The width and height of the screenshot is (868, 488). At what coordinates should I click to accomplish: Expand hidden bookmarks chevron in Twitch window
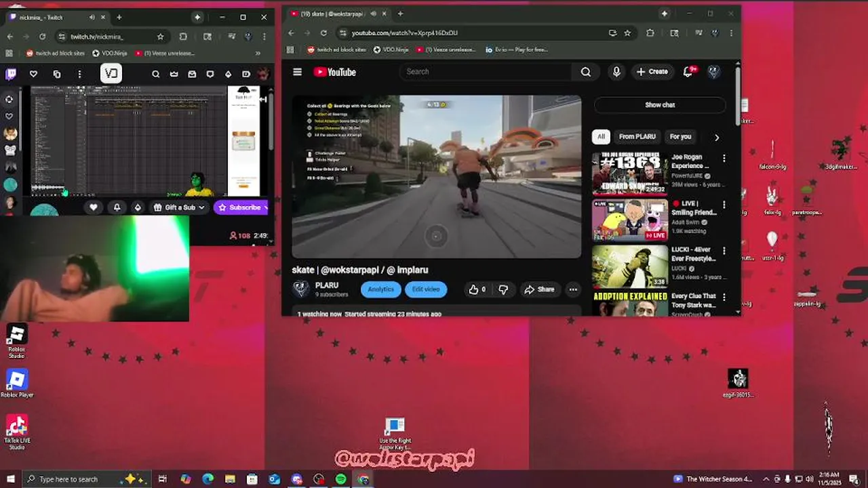(x=258, y=53)
